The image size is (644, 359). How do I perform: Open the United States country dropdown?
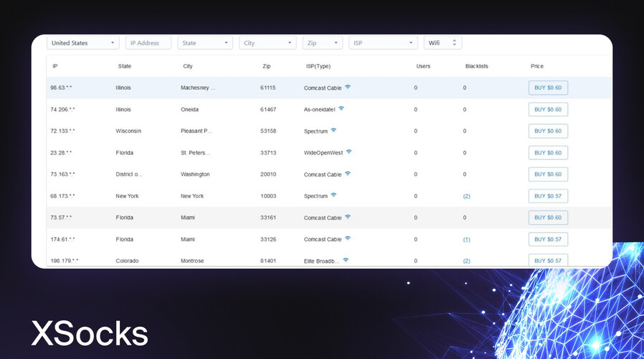82,43
